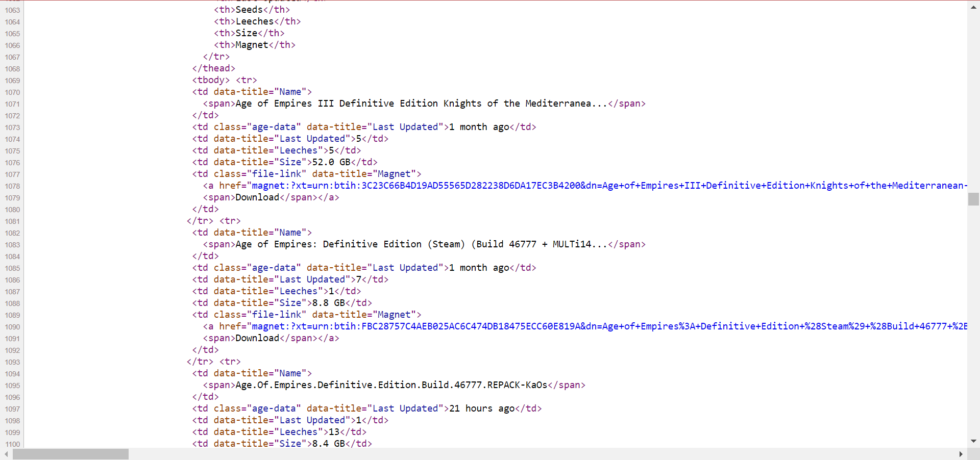Click Download span on line 1079
This screenshot has width=980, height=460.
258,197
